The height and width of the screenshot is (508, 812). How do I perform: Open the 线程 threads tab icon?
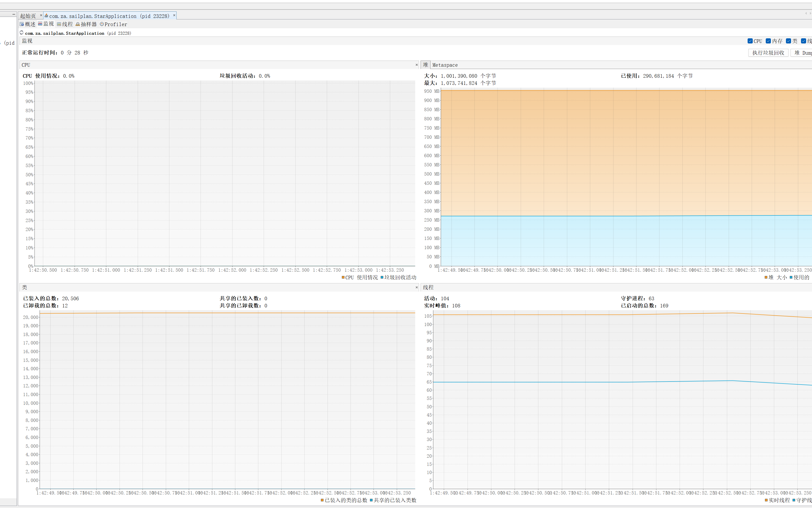click(59, 24)
